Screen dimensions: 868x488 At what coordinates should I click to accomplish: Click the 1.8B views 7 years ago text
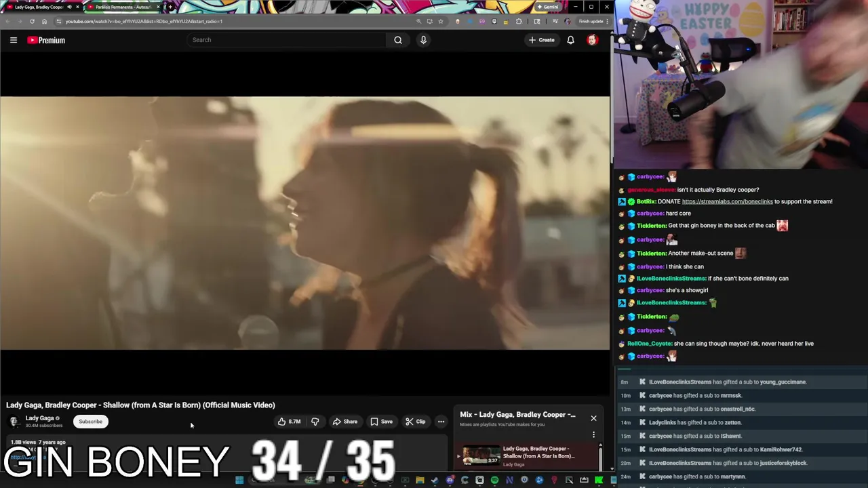[38, 442]
